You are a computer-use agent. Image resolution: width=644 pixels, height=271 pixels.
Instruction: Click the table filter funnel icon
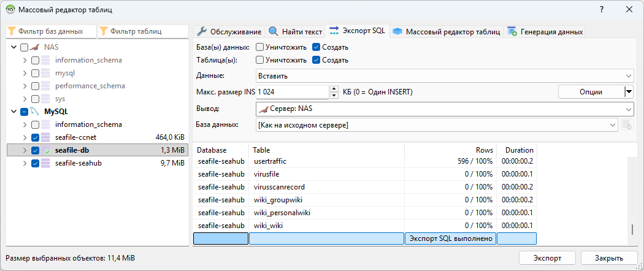tap(104, 31)
